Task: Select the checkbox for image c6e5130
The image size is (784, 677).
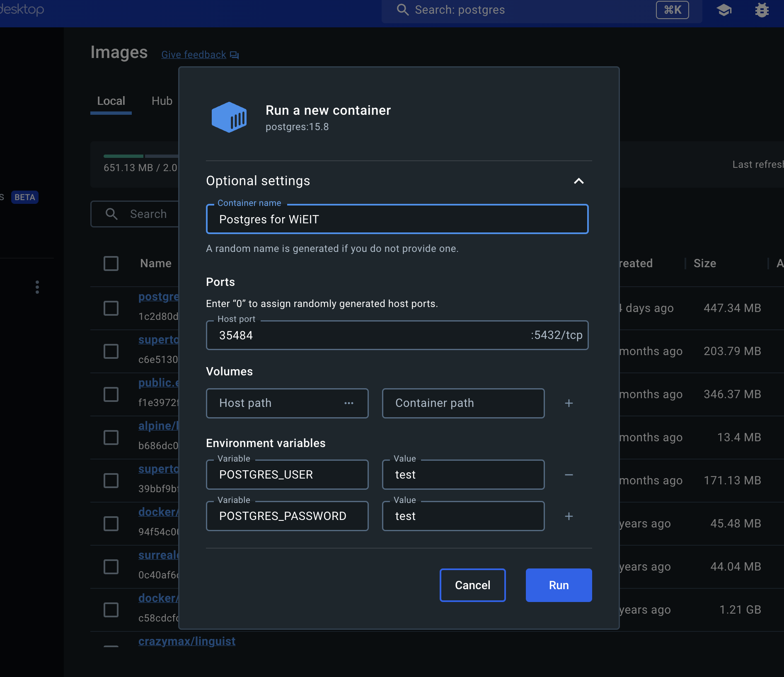Action: point(111,351)
